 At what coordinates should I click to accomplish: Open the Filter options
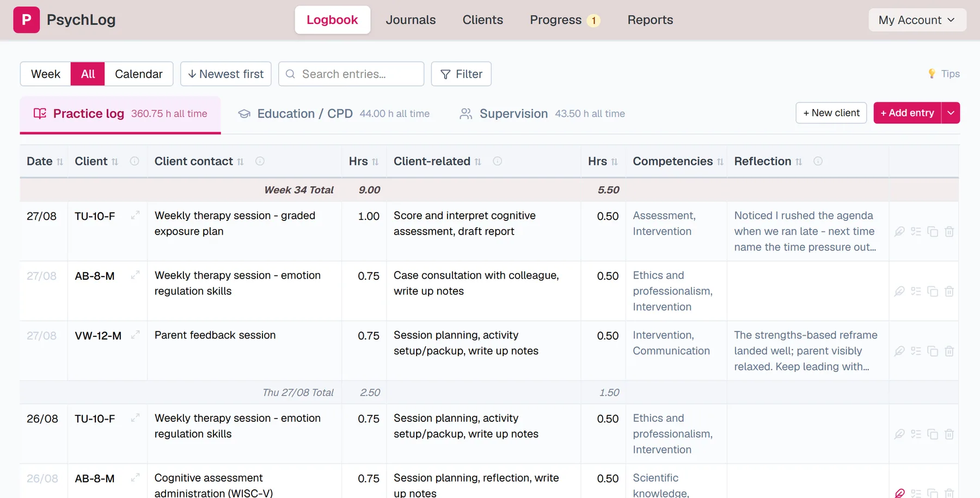tap(461, 74)
